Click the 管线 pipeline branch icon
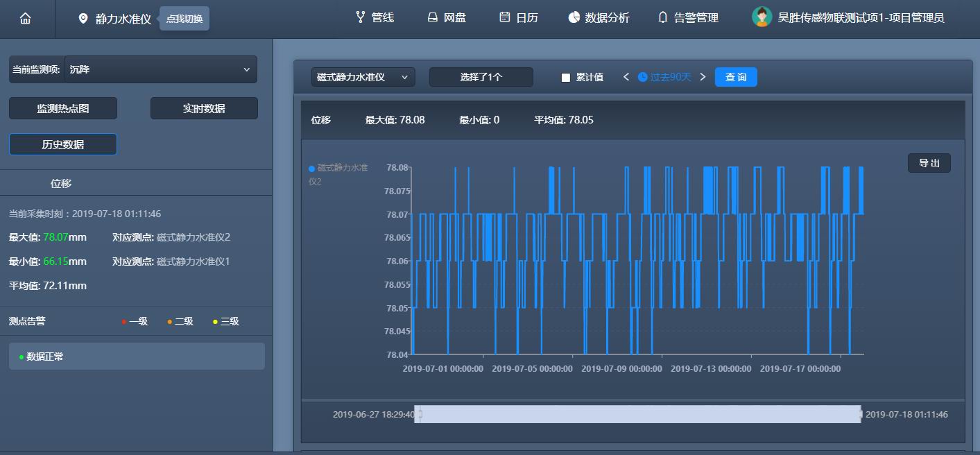 pos(360,17)
